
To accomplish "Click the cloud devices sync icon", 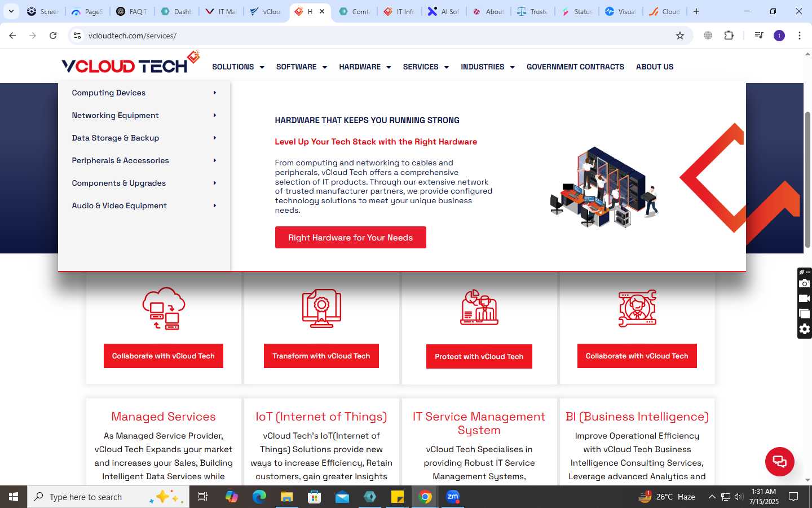I will tap(164, 308).
